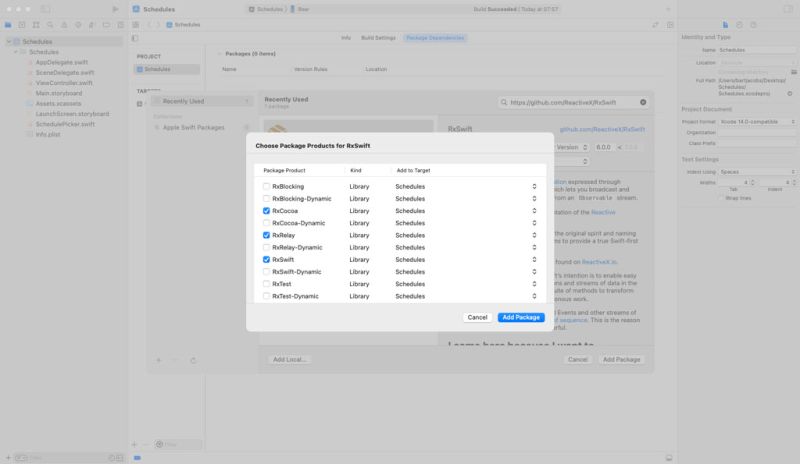
Task: Check the RxTest-Dynamic package product
Action: (x=266, y=296)
